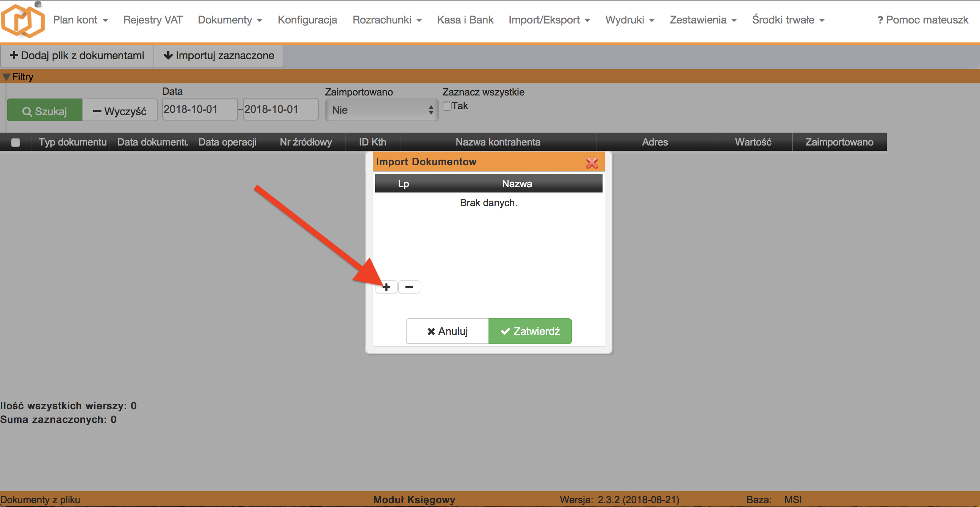Remove a row using the minus icon
This screenshot has height=507, width=980.
[409, 287]
